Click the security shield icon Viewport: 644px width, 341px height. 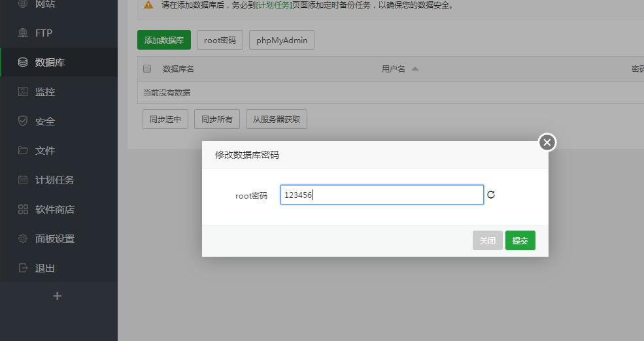tap(23, 122)
